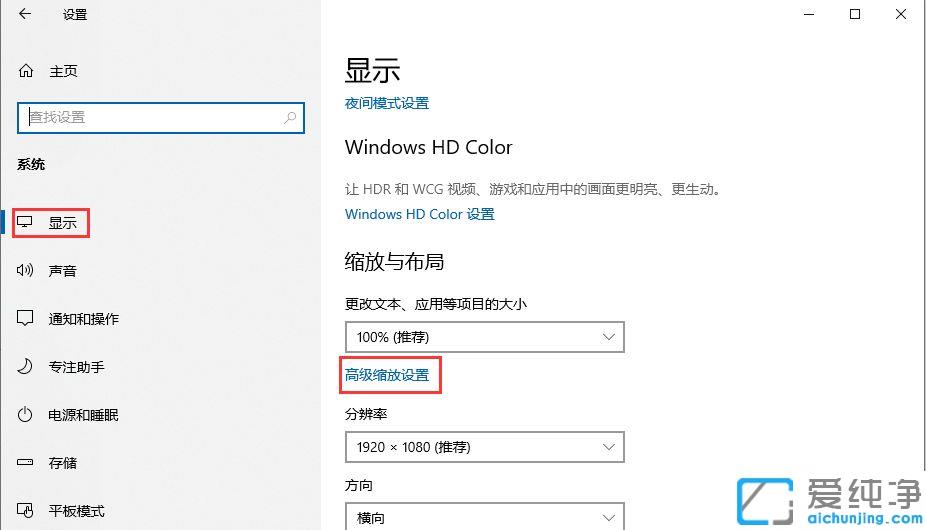Image resolution: width=926 pixels, height=530 pixels.
Task: Open the 夜间模式设置 link
Action: coord(387,103)
